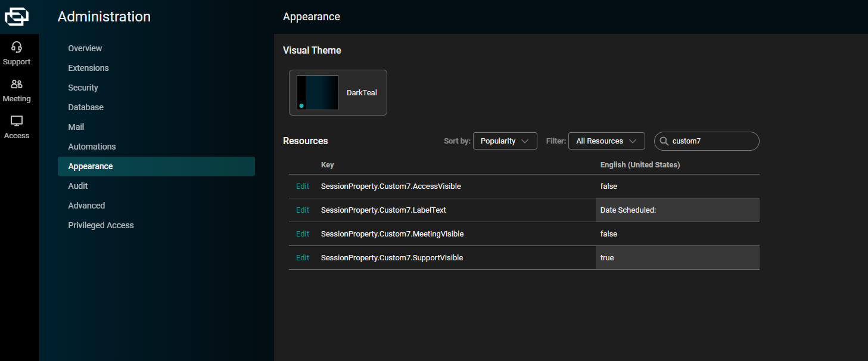Click the custom7 search field

712,141
